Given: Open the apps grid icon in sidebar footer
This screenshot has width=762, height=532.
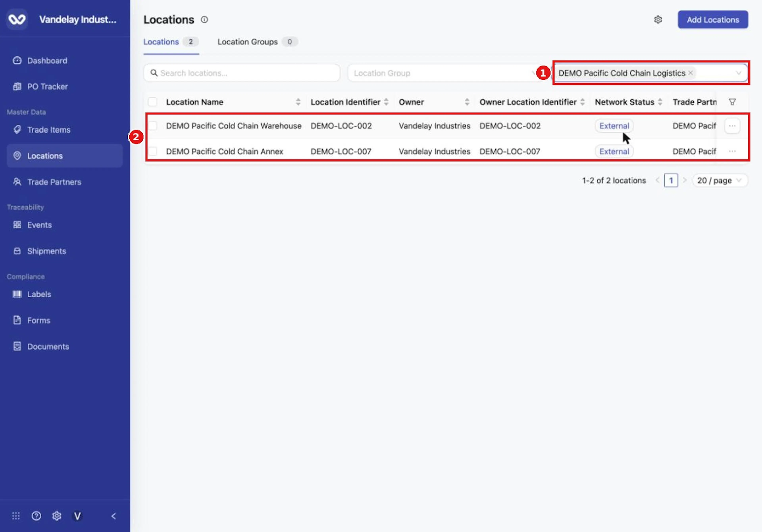Looking at the screenshot, I should click(x=16, y=516).
